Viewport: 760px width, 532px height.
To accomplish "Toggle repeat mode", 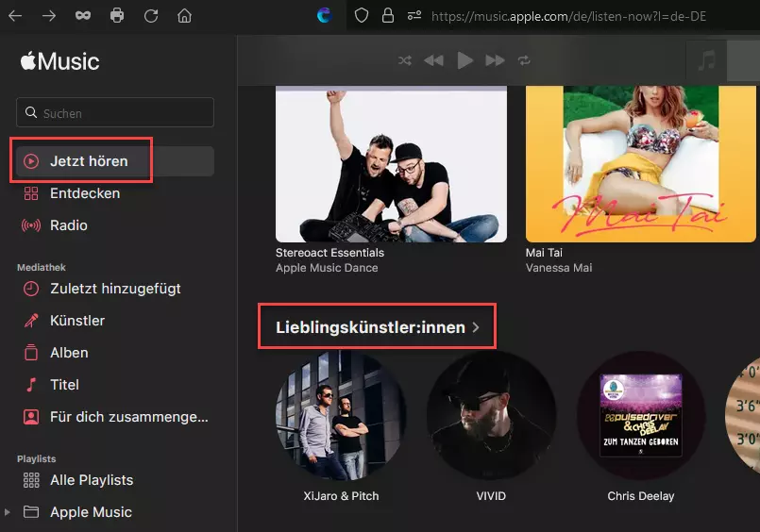I will 524,60.
